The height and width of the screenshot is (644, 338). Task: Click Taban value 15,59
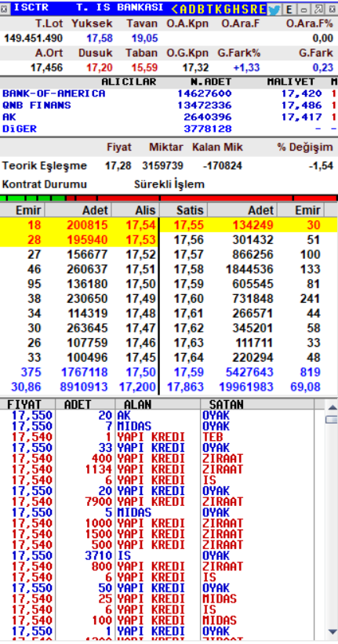pyautogui.click(x=144, y=67)
